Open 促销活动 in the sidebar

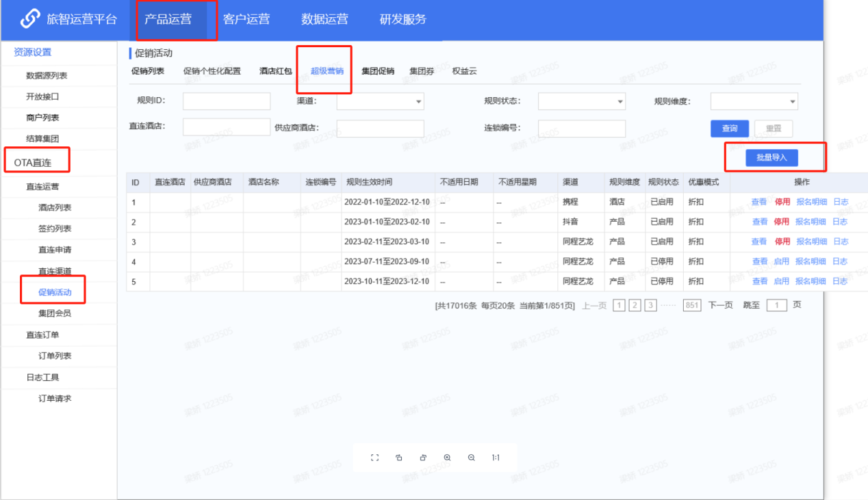55,292
